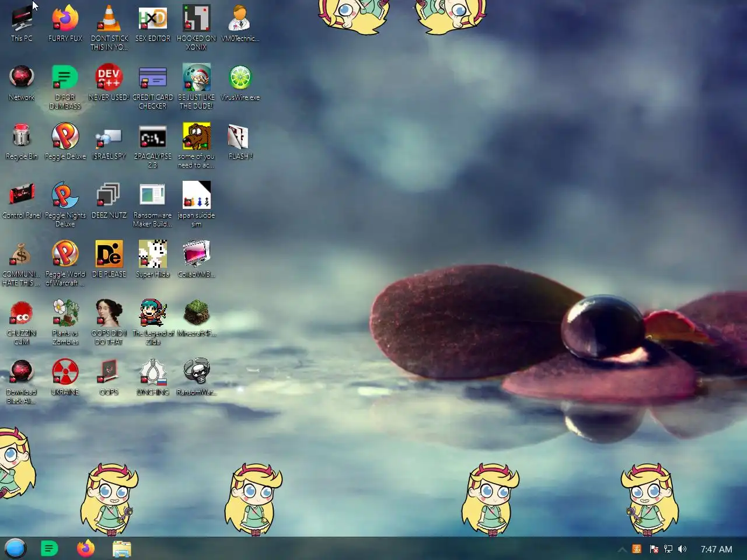Select the 2PACALYPSE 2.3 shortcut

click(153, 145)
